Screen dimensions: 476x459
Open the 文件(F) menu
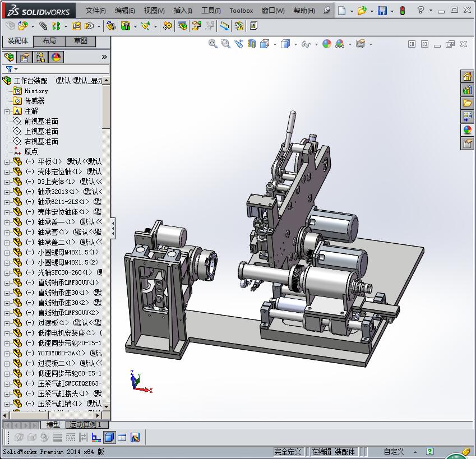tap(96, 11)
